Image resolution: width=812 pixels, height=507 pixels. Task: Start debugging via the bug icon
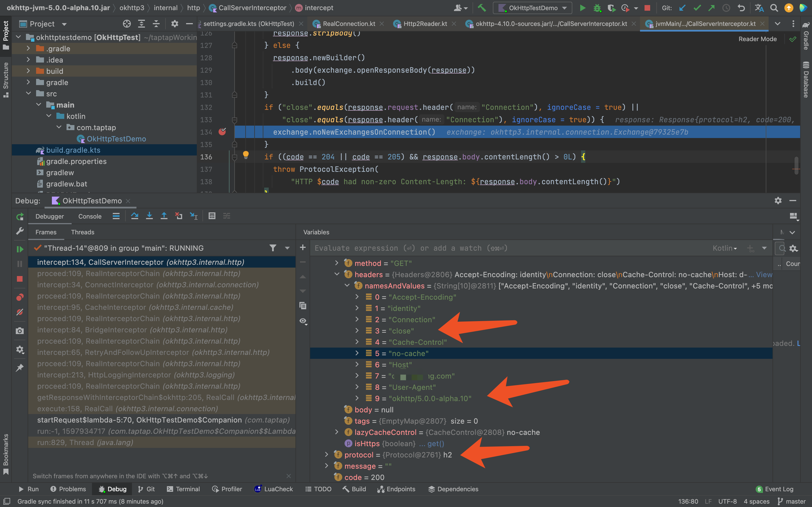(597, 8)
